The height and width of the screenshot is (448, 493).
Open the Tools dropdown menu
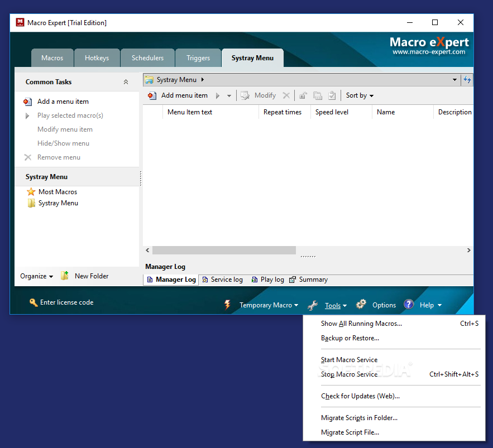pyautogui.click(x=336, y=305)
